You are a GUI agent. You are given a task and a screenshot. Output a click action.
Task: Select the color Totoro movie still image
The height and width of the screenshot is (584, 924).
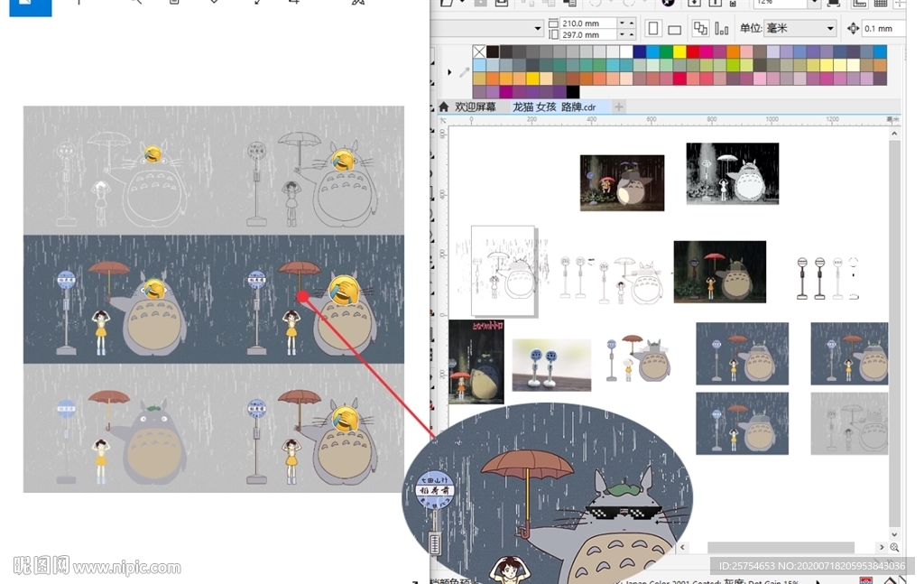tap(623, 182)
